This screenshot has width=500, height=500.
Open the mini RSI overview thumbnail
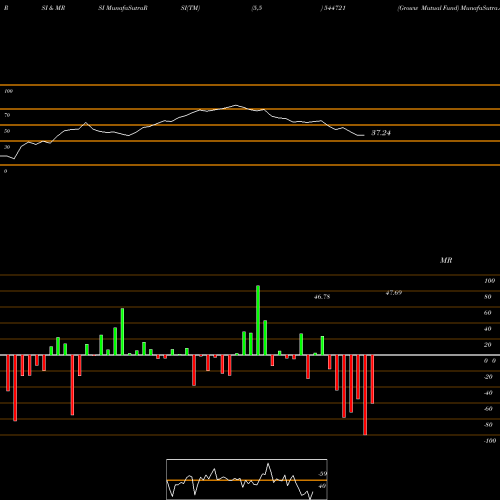(247, 479)
